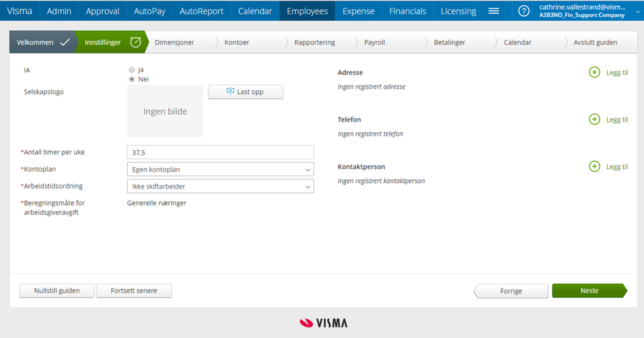Click the green Neste button
The image size is (644, 338).
tap(589, 290)
